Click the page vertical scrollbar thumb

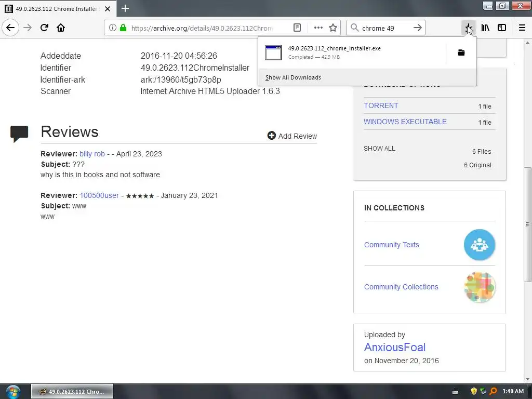click(x=527, y=224)
